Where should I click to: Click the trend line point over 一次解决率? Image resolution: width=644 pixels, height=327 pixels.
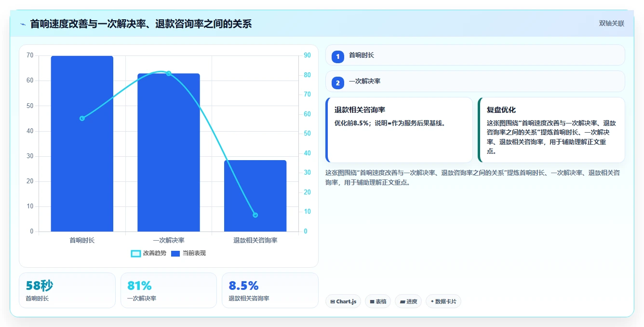(x=169, y=73)
